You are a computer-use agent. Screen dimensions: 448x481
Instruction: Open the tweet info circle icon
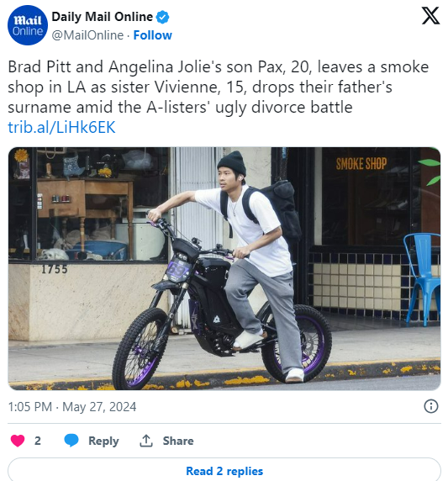[x=431, y=406]
